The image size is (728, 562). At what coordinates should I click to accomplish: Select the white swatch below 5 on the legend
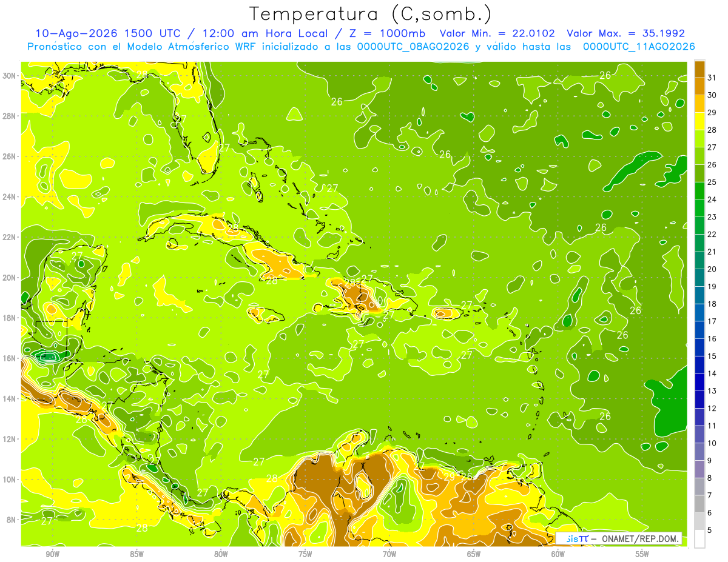699,539
